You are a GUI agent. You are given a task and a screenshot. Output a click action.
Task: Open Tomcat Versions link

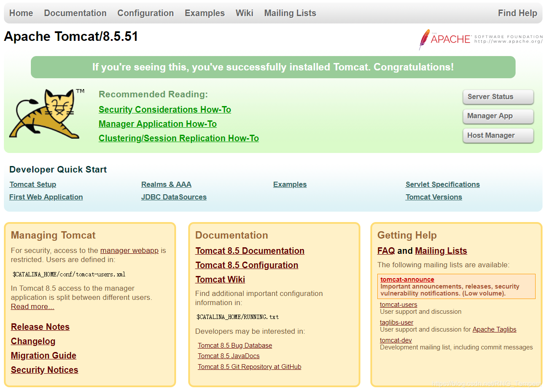coord(434,197)
